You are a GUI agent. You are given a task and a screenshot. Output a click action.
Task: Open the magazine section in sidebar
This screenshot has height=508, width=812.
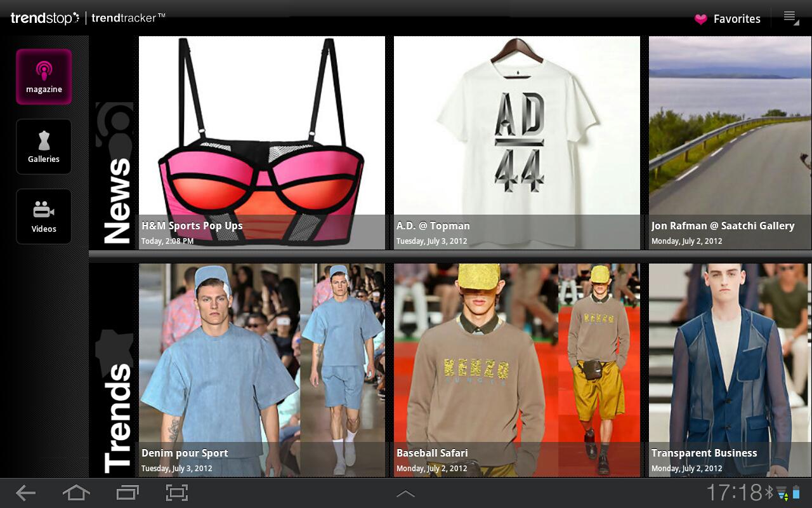(x=44, y=77)
